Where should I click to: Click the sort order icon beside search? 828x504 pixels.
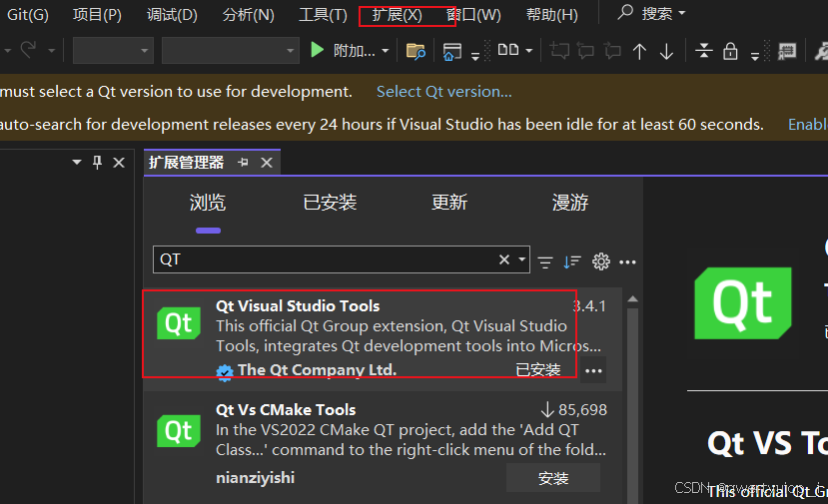572,261
